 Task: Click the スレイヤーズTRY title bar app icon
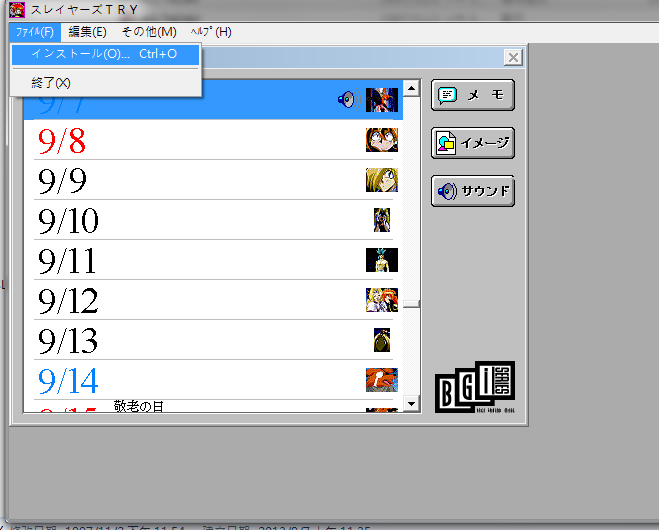[x=17, y=10]
